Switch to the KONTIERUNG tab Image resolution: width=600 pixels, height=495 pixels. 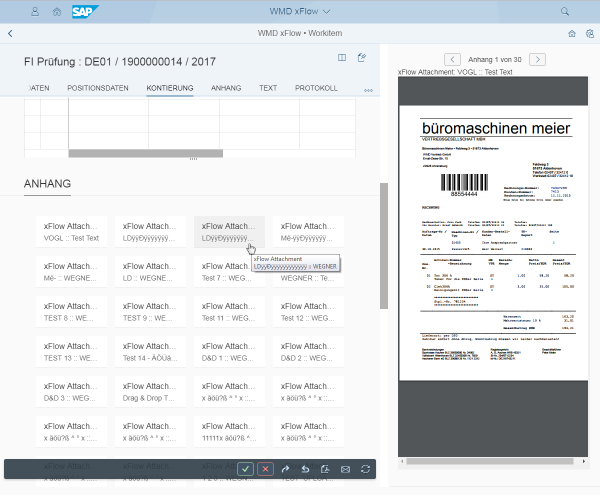coord(170,88)
